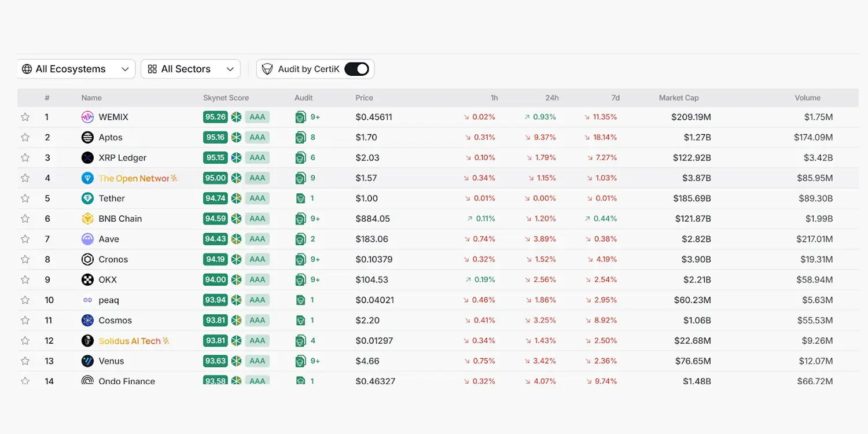
Task: Sort table by Market Cap column
Action: 678,98
